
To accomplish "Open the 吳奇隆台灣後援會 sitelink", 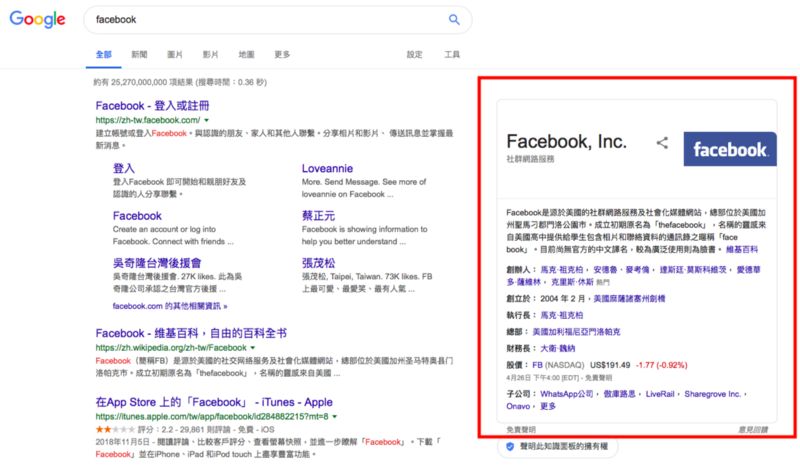I will tap(157, 263).
